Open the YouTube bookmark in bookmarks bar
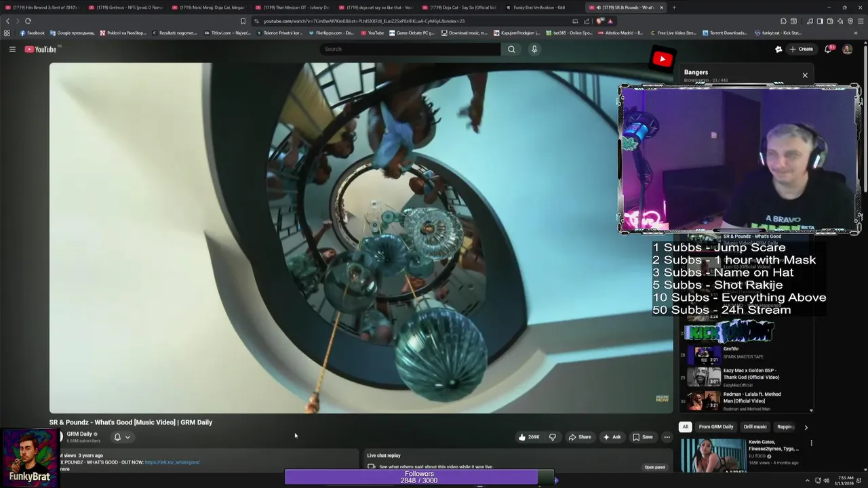 tap(372, 33)
